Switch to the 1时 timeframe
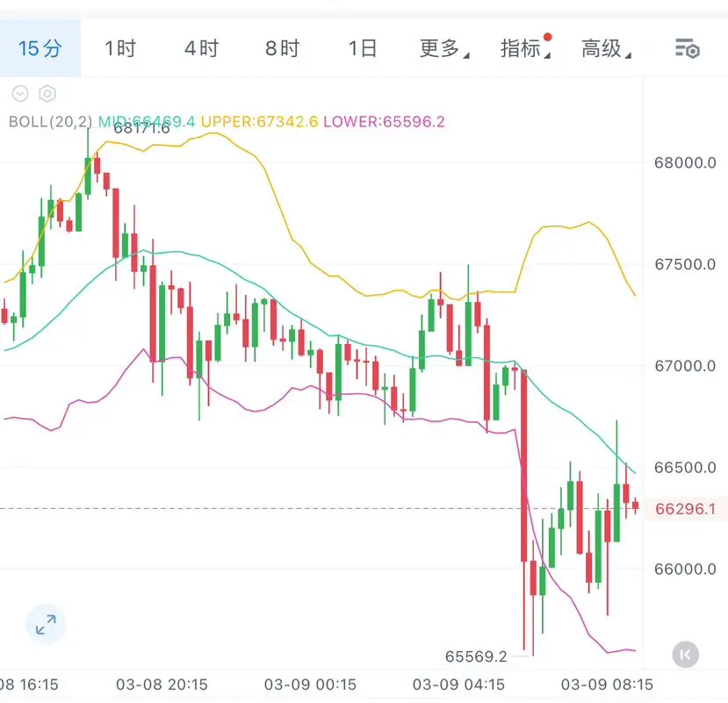The height and width of the screenshot is (703, 728). pyautogui.click(x=120, y=48)
